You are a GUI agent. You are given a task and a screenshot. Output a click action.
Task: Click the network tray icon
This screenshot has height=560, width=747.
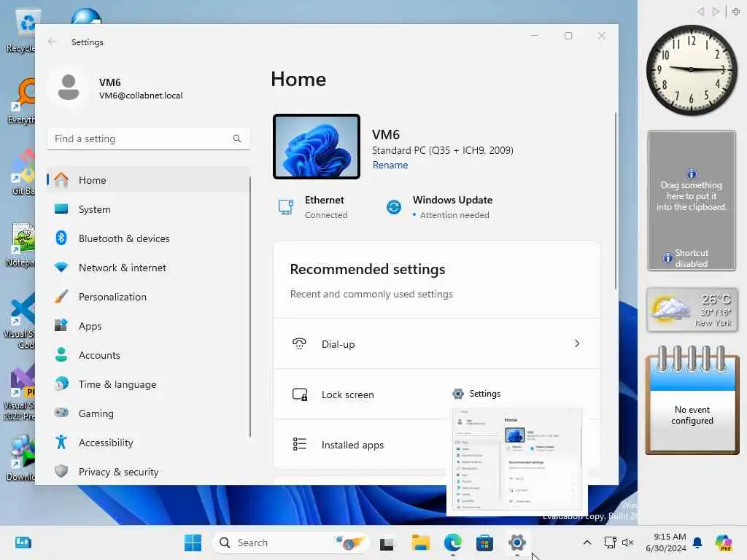point(610,542)
